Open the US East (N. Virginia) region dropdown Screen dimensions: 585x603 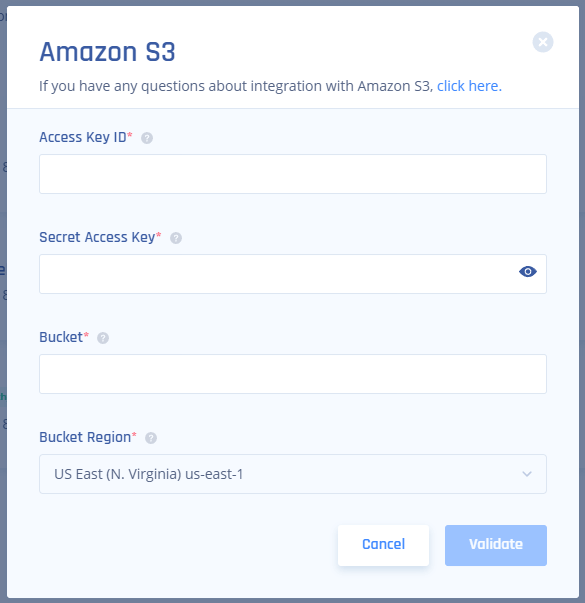click(293, 474)
